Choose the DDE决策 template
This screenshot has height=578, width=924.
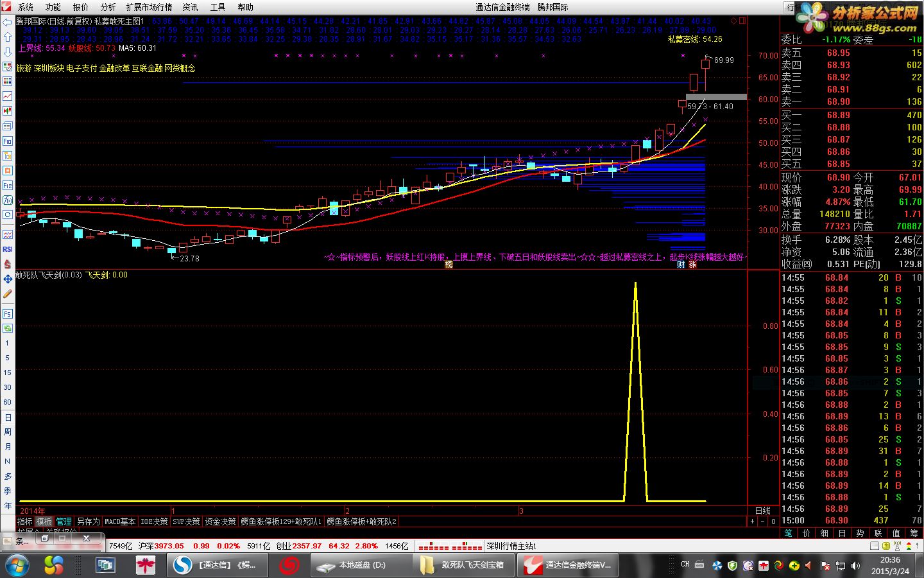(154, 521)
